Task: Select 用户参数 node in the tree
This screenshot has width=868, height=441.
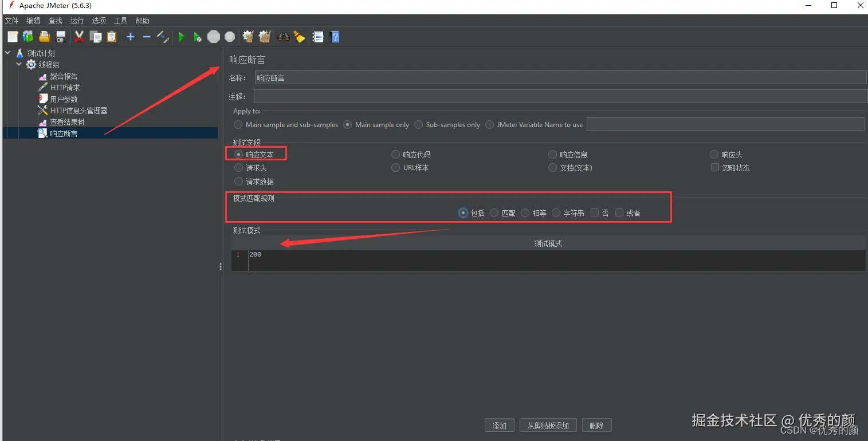Action: 64,99
